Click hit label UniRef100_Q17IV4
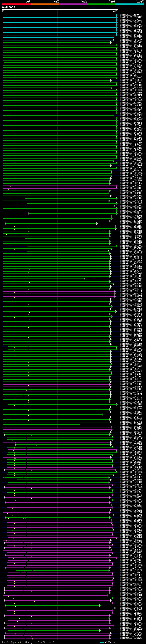 (x=131, y=58)
